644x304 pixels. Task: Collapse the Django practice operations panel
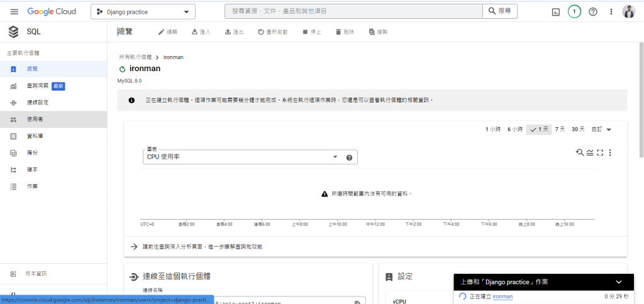(x=619, y=282)
